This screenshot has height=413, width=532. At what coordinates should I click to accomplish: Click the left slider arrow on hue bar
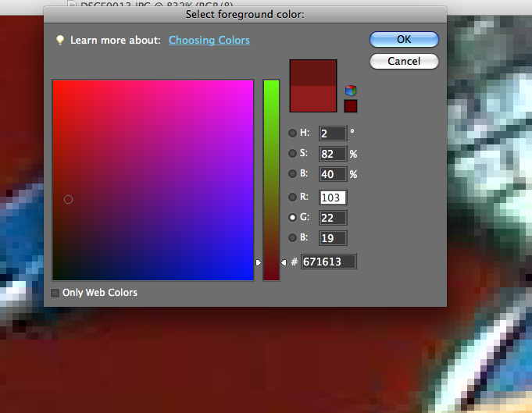pos(259,262)
